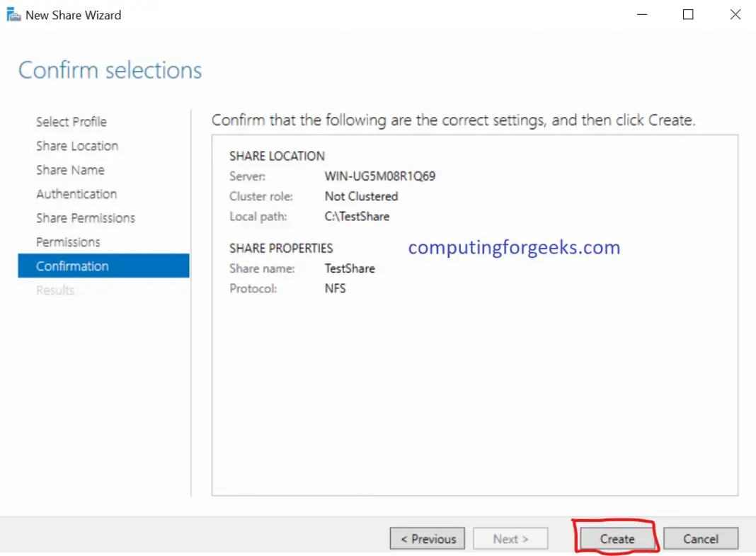Open the "Authentication" step
756x556 pixels.
point(76,193)
